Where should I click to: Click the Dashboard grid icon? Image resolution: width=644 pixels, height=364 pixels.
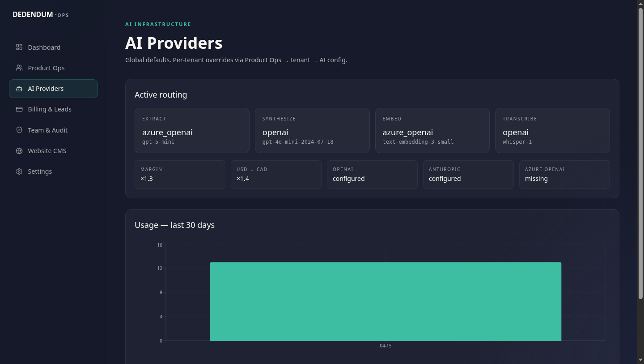point(19,47)
